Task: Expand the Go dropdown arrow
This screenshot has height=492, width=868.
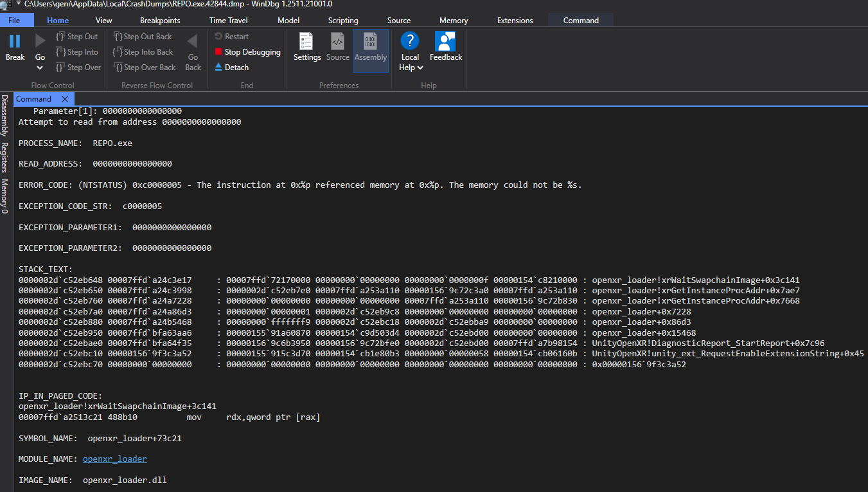Action: (40, 68)
